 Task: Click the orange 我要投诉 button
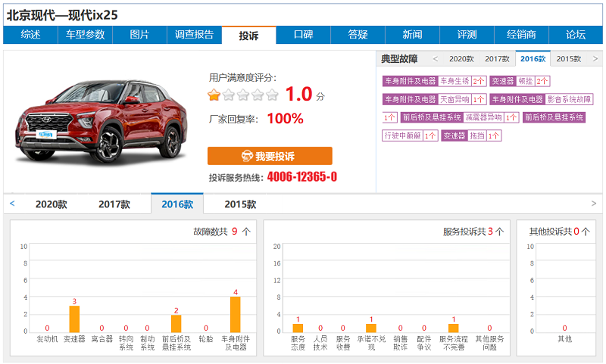270,156
